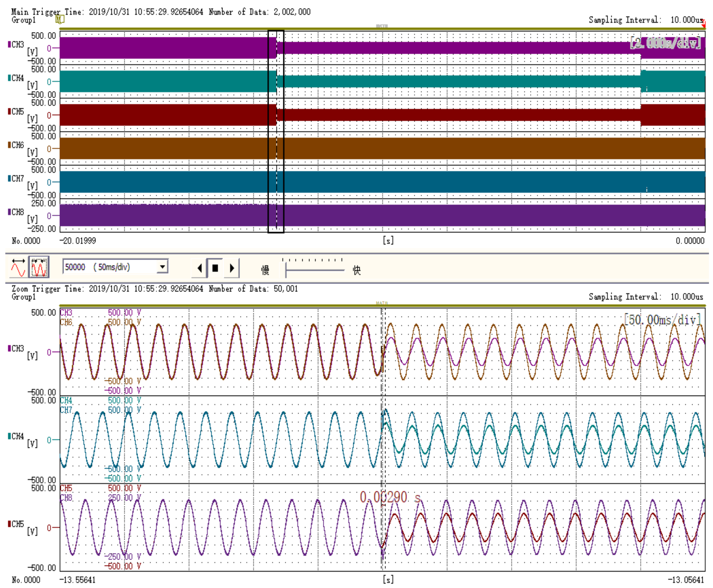Click the expand waveform (full-width sine) icon
Viewport: 713px width, 588px height.
[18, 267]
